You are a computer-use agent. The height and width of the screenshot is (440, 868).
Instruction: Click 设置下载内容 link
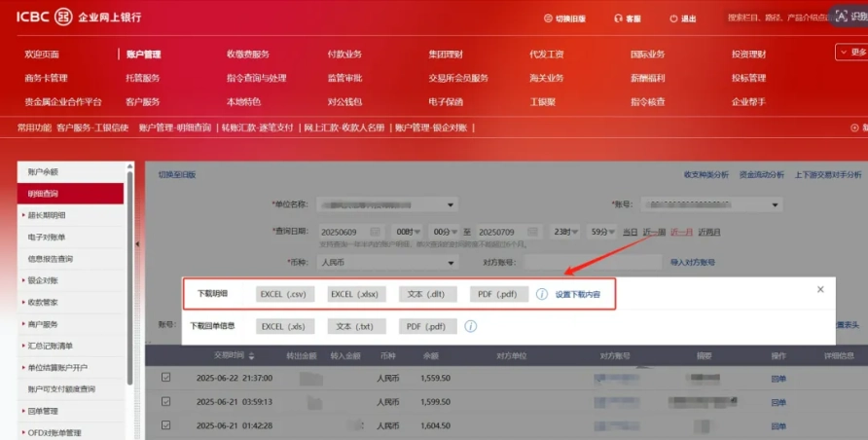[x=578, y=294]
